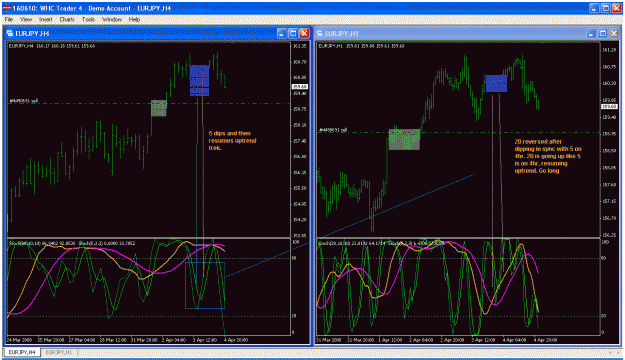
Task: Open the Tools menu
Action: [88, 19]
